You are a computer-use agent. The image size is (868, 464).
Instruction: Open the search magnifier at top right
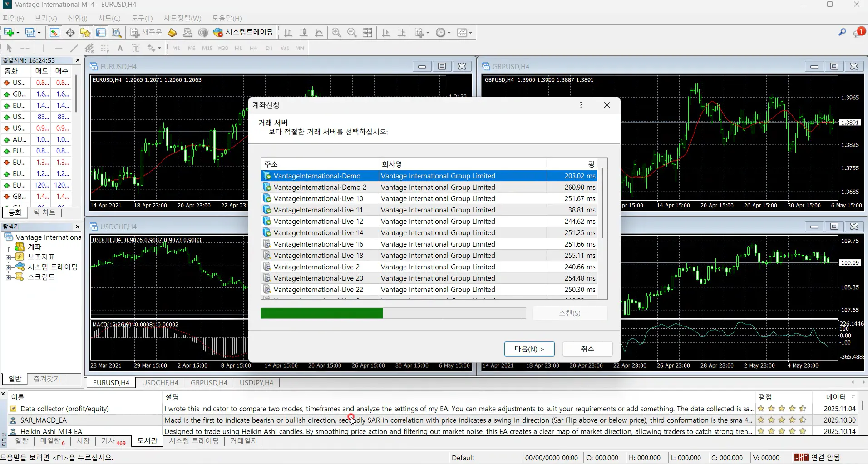point(842,32)
